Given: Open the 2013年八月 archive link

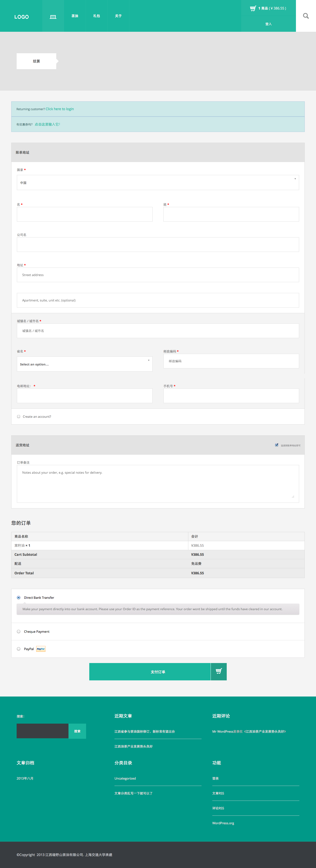Looking at the screenshot, I should [25, 778].
